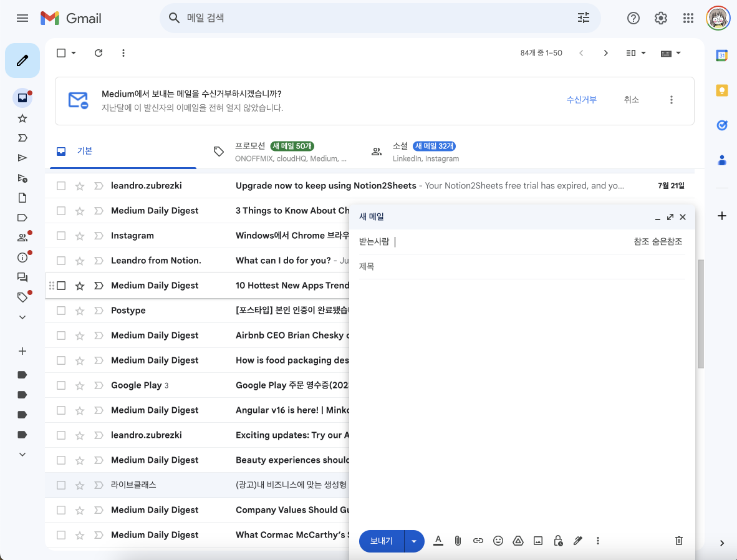This screenshot has width=737, height=560.
Task: Go to the next page of mail
Action: (605, 53)
